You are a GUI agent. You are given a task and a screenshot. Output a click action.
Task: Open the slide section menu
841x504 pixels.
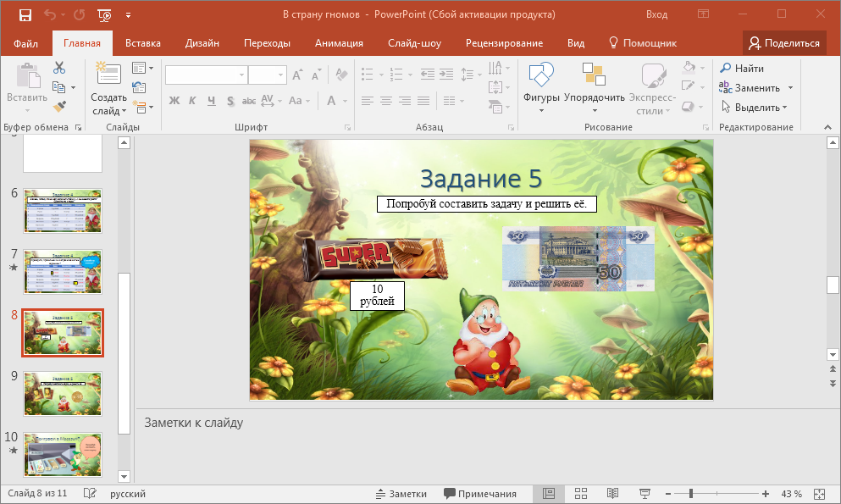click(x=142, y=108)
